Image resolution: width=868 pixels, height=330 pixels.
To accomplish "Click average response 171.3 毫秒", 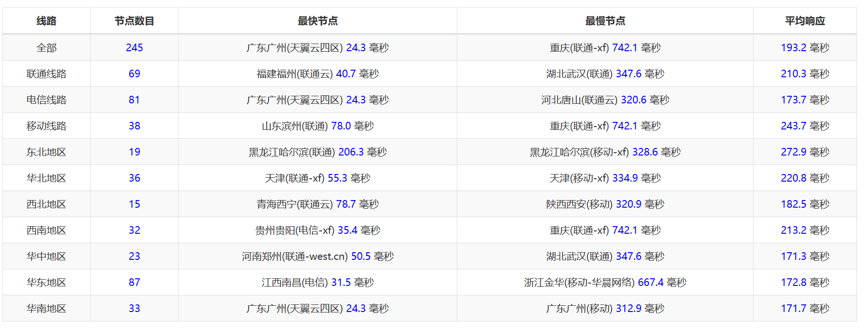I will [x=805, y=256].
